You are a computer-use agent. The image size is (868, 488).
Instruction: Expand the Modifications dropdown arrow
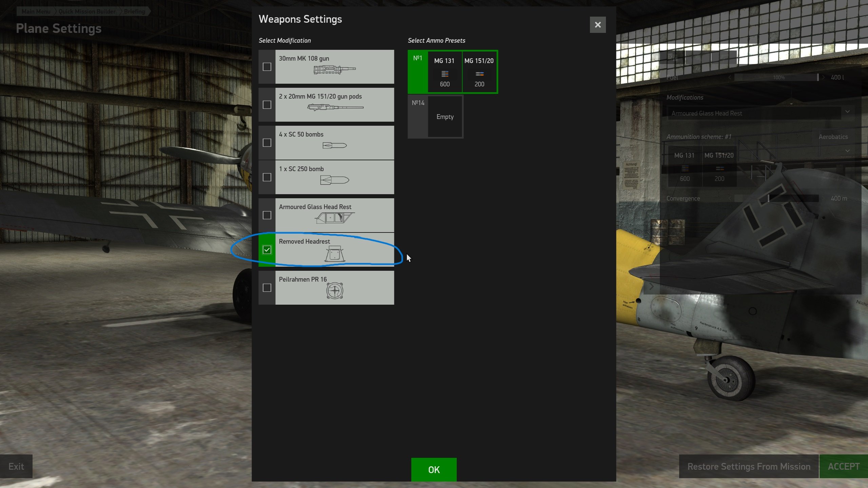847,111
